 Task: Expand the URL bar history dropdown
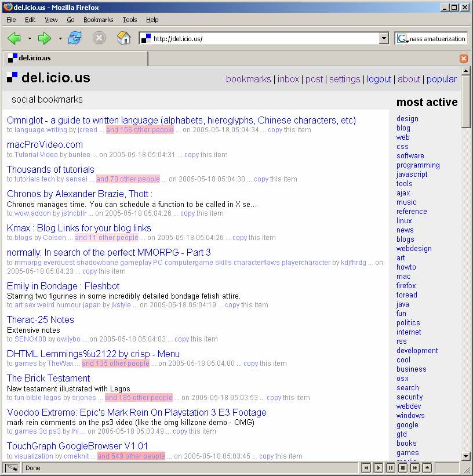(x=384, y=38)
